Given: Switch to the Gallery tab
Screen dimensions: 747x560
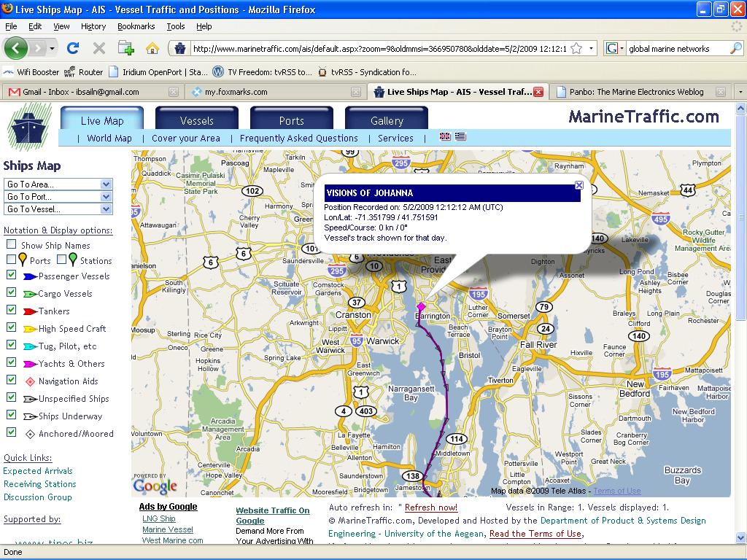Looking at the screenshot, I should coord(387,119).
